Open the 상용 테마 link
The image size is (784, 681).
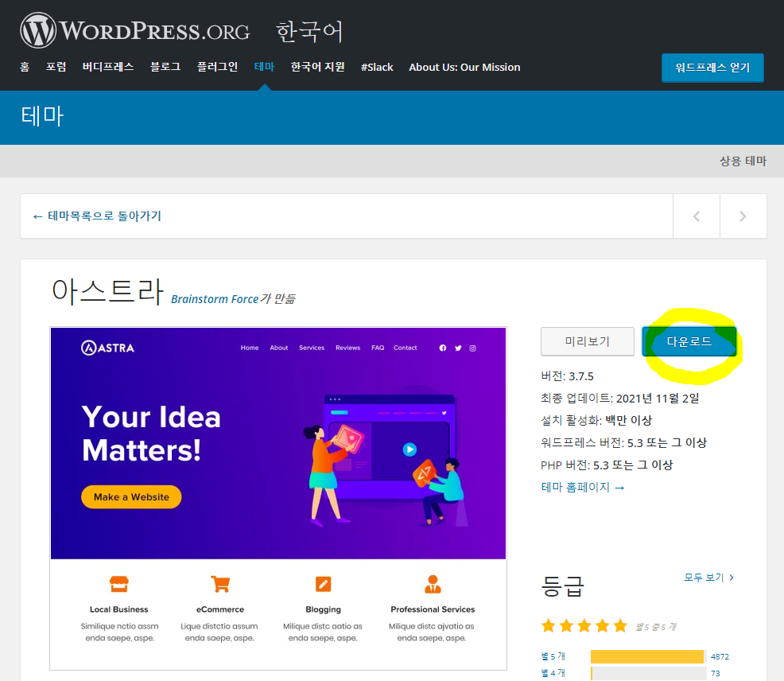click(743, 161)
